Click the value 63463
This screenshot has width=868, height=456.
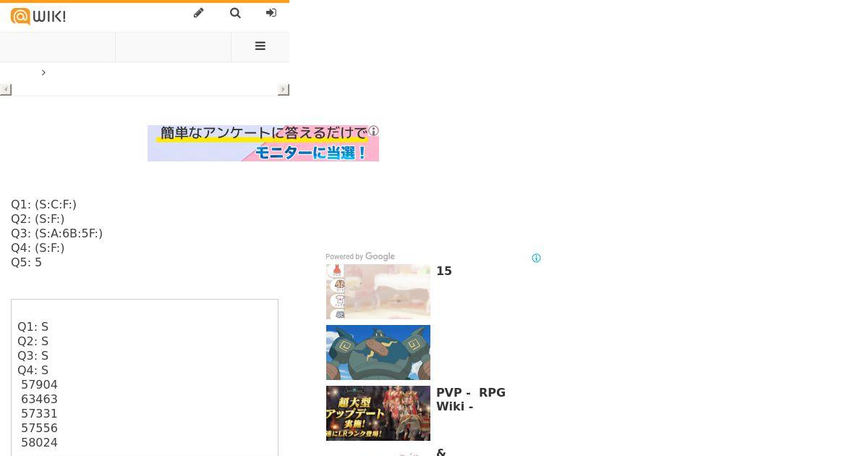click(39, 399)
